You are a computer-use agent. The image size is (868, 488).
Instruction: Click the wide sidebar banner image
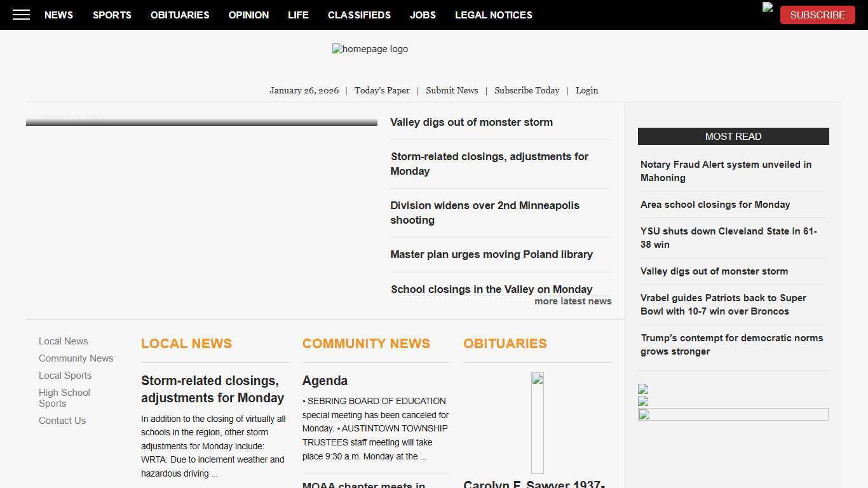coord(733,415)
